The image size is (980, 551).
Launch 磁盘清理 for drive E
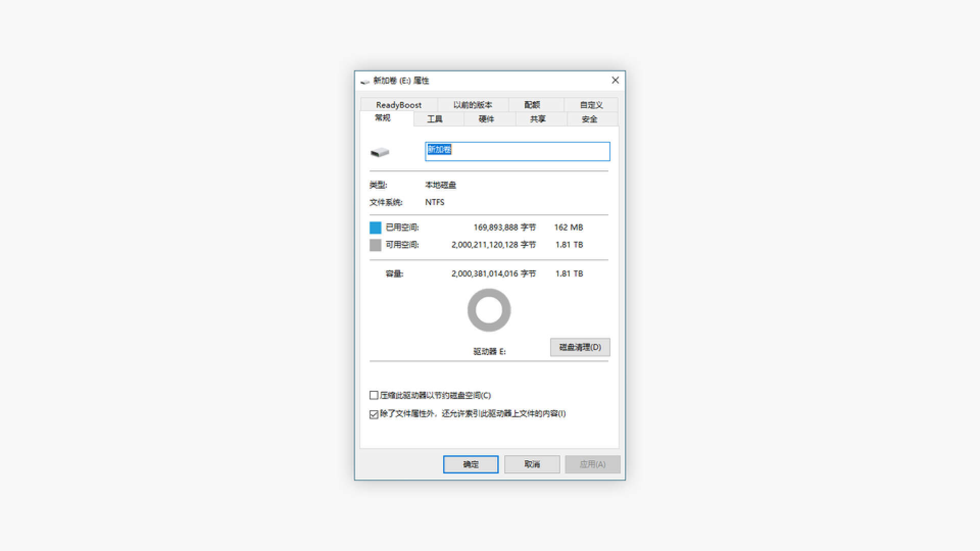[x=579, y=347]
